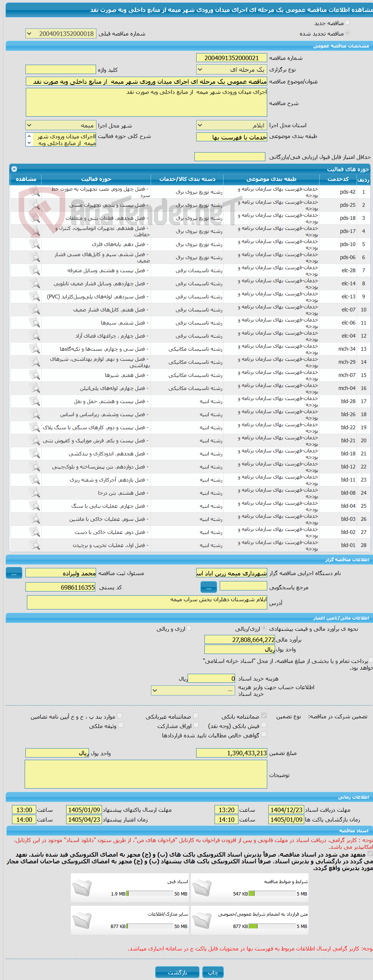
Task: Click ellipsis button beside مسئول ثبت مناقصه
Action: [x=14, y=573]
